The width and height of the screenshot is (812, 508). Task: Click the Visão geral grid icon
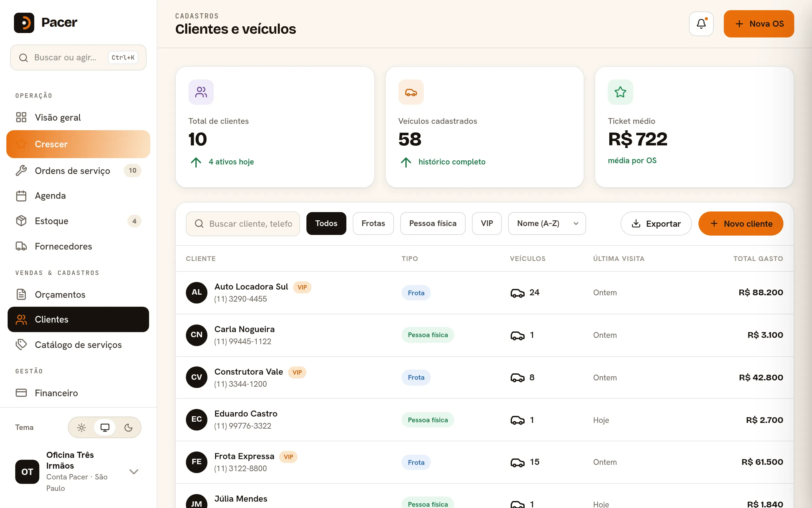(21, 117)
